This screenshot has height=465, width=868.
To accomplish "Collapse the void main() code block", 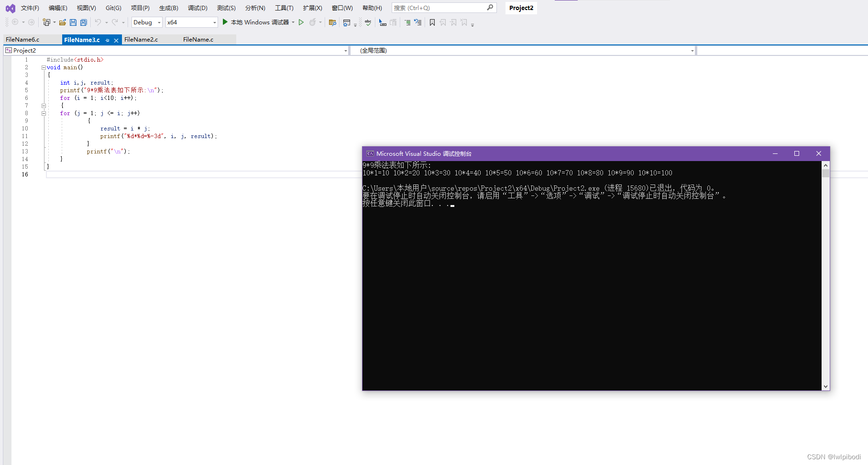I will [44, 67].
